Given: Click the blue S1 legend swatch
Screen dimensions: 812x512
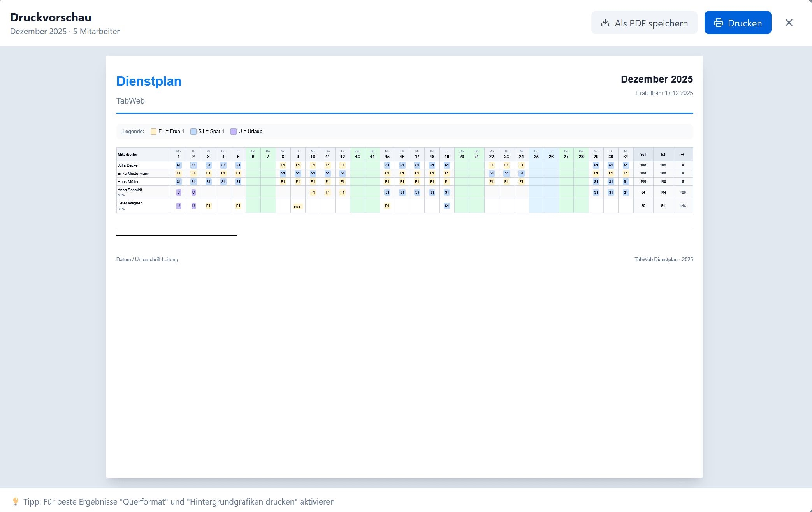Looking at the screenshot, I should point(193,132).
